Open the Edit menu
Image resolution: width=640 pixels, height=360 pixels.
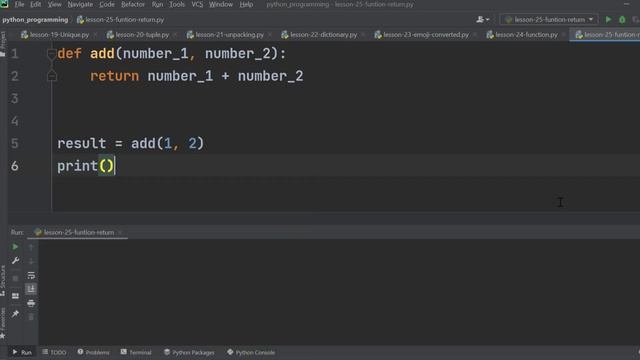36,4
